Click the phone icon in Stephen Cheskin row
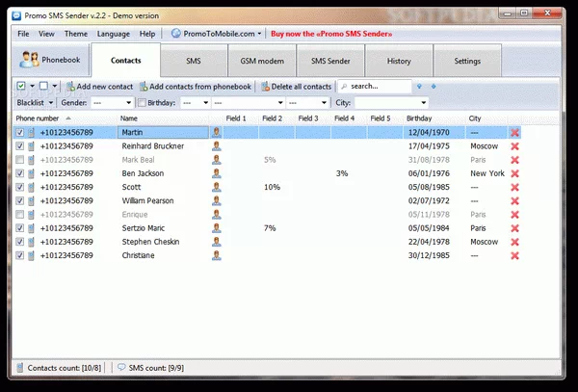578x392 pixels. pyautogui.click(x=32, y=243)
